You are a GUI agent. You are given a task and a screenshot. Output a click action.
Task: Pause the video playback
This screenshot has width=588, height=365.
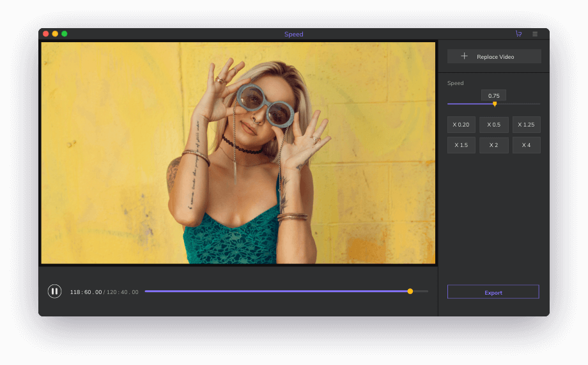54,291
